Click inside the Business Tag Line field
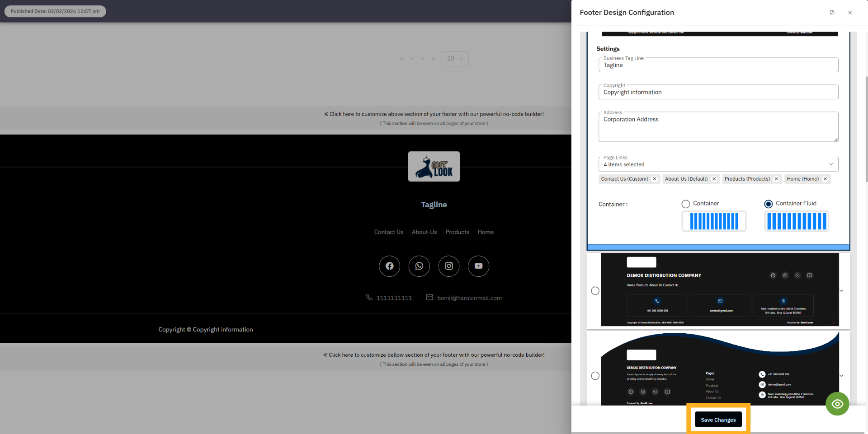The width and height of the screenshot is (868, 434). (x=718, y=65)
